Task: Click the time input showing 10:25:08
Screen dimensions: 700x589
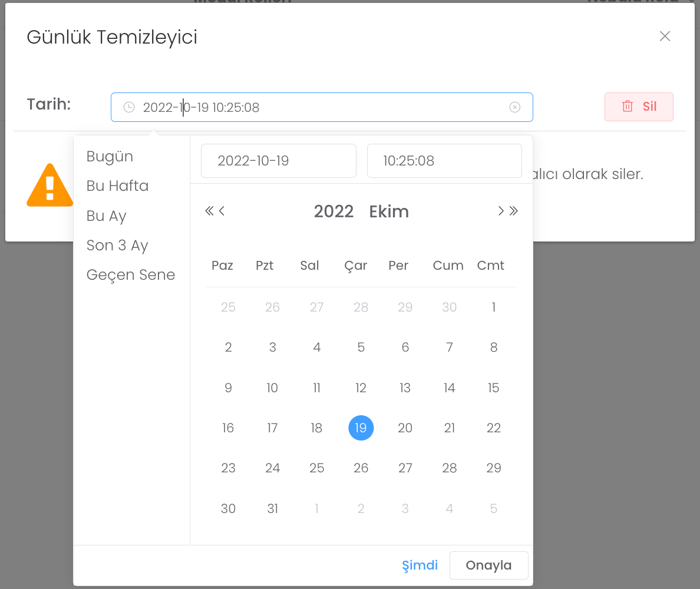Action: [444, 161]
